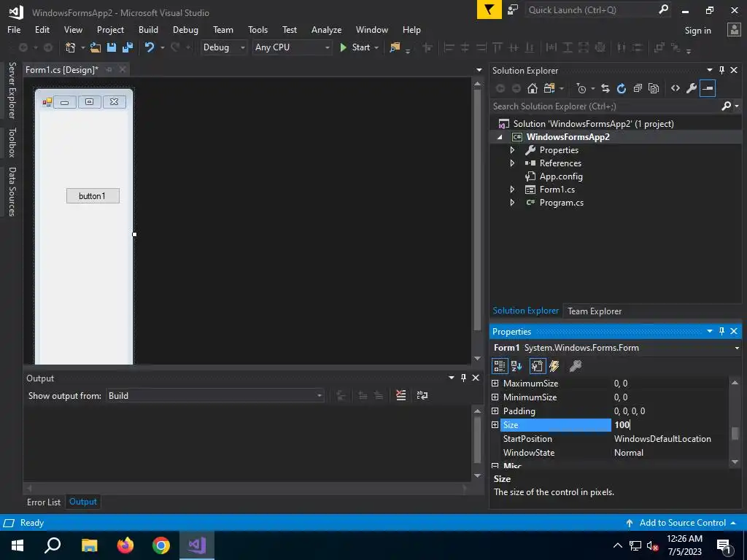Pin the Output panel
This screenshot has width=747, height=560.
(x=463, y=378)
